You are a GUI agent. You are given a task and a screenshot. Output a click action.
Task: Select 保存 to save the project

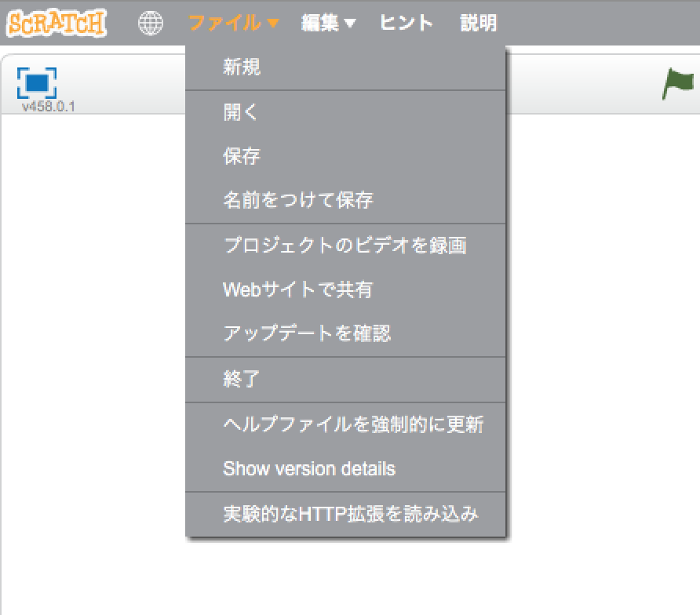tap(239, 156)
